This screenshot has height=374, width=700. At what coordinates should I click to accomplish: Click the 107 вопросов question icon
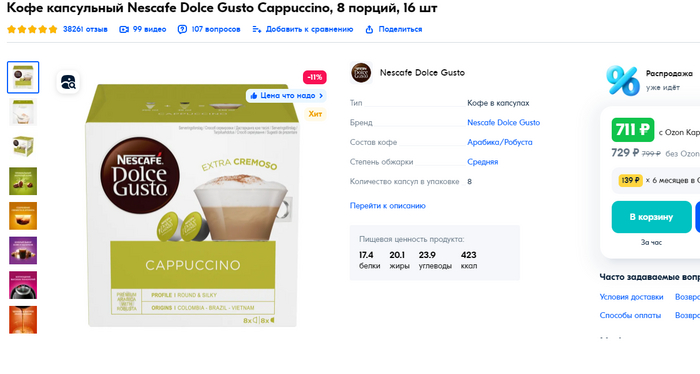[182, 29]
